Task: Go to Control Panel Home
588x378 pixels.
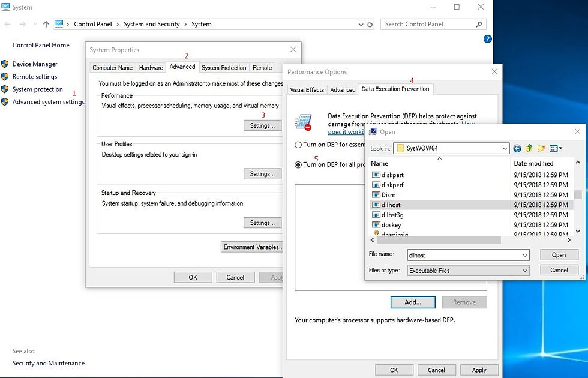Action: [41, 45]
